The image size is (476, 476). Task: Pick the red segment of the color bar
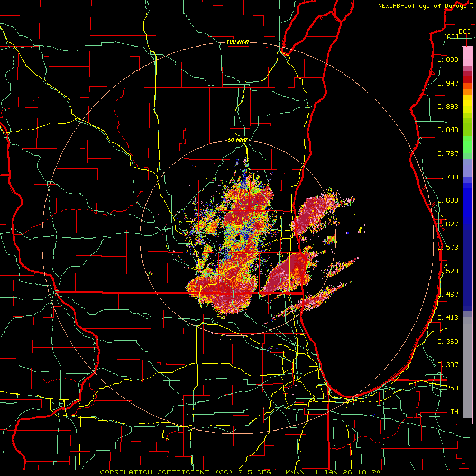tap(467, 79)
